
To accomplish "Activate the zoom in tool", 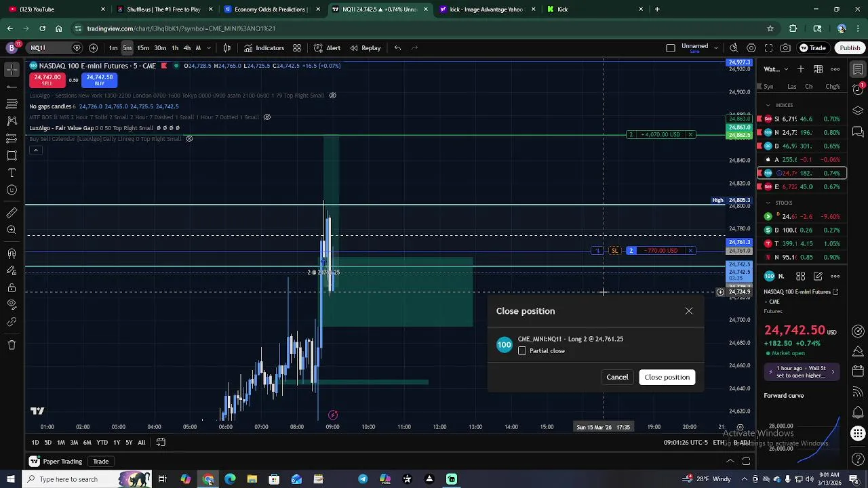I will pyautogui.click(x=12, y=230).
